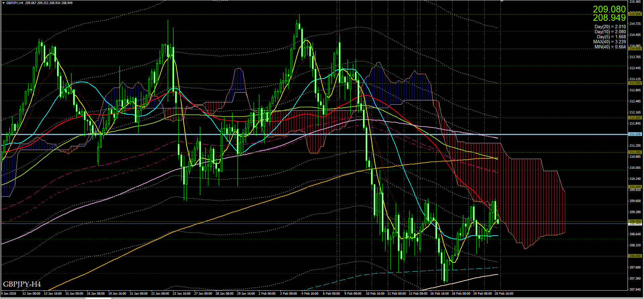The height and width of the screenshot is (299, 644).
Task: Select the light blue horizontal line on chart
Action: pyautogui.click(x=235, y=134)
